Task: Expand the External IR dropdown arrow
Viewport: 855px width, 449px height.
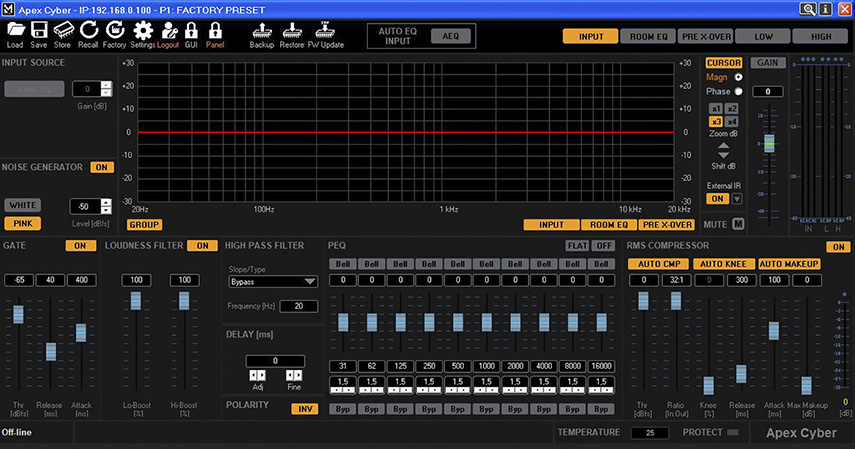Action: (x=737, y=198)
